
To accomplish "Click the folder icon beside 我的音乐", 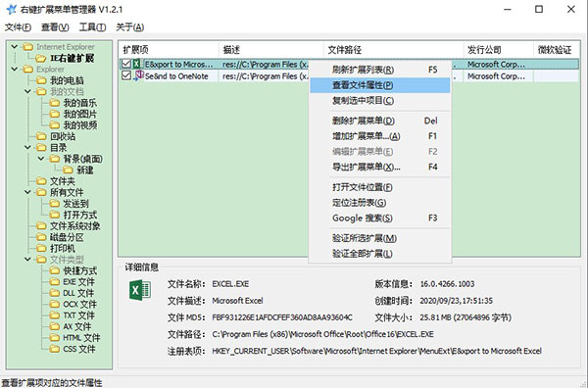I will (x=55, y=103).
